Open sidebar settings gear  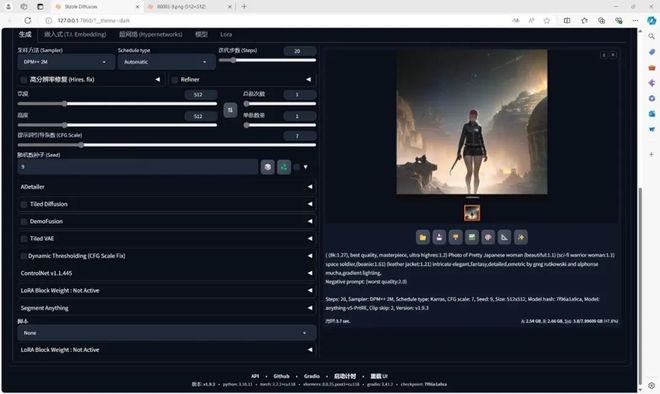coord(652,385)
